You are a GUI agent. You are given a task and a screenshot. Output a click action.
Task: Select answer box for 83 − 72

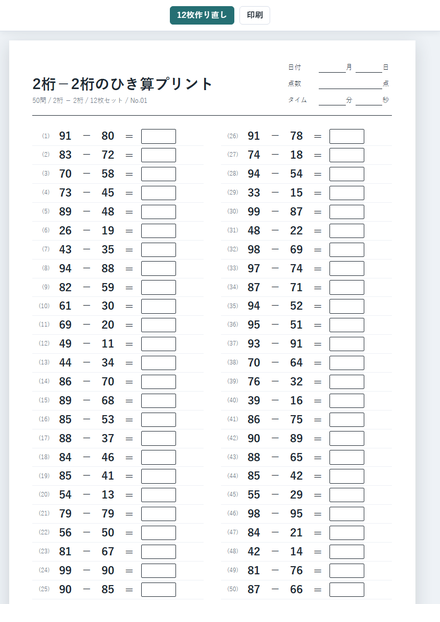pos(158,155)
